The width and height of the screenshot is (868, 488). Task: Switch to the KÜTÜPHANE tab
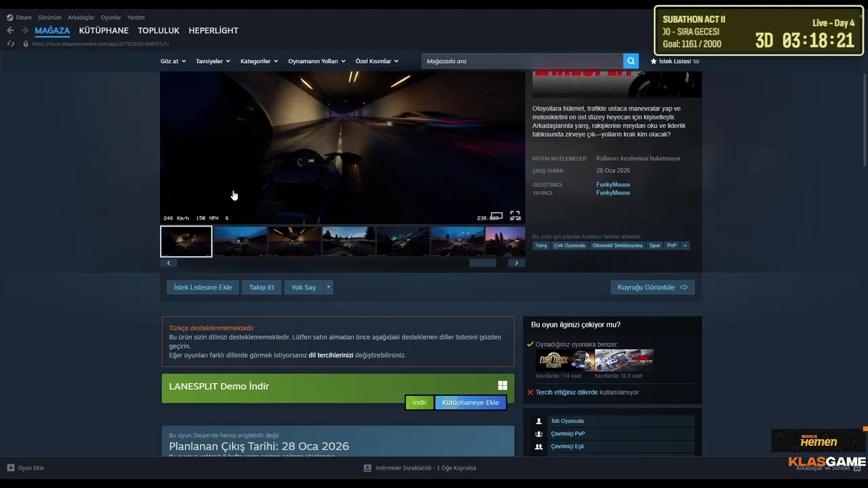104,30
